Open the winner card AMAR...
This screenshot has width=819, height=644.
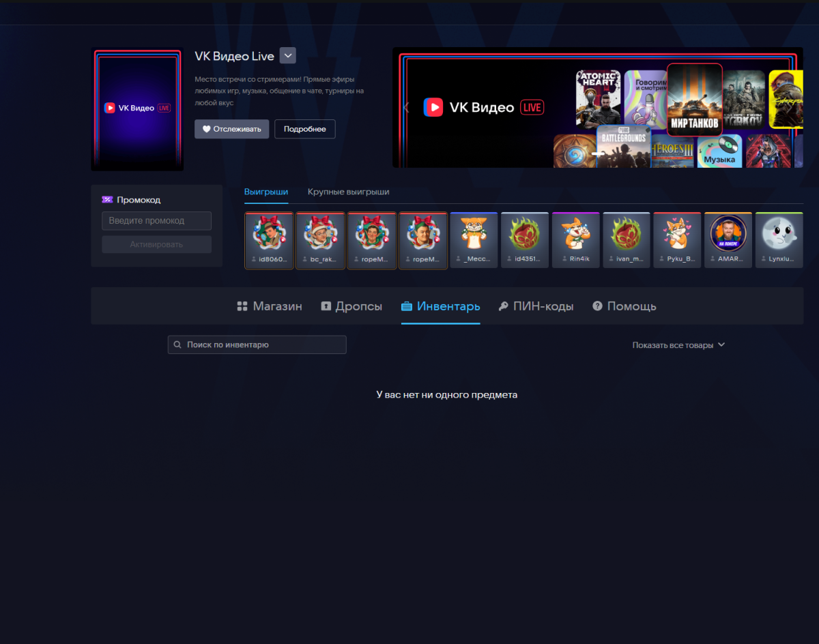pos(728,240)
